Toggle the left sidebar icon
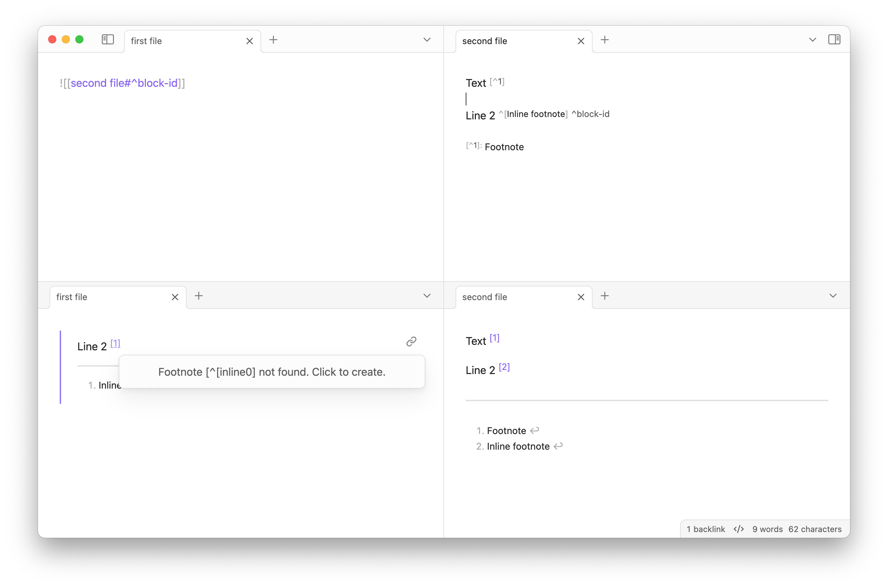Screen dimensions: 888x588 coord(108,39)
